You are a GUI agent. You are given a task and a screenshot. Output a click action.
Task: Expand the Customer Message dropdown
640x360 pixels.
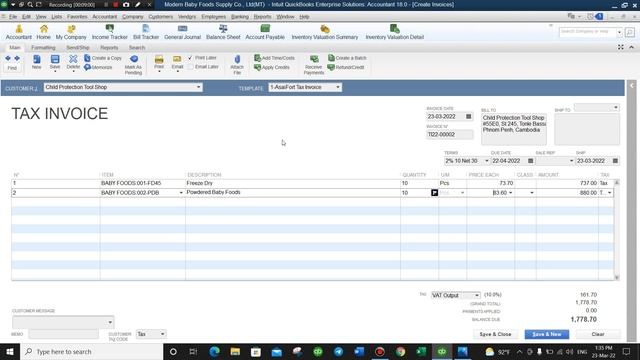point(110,322)
